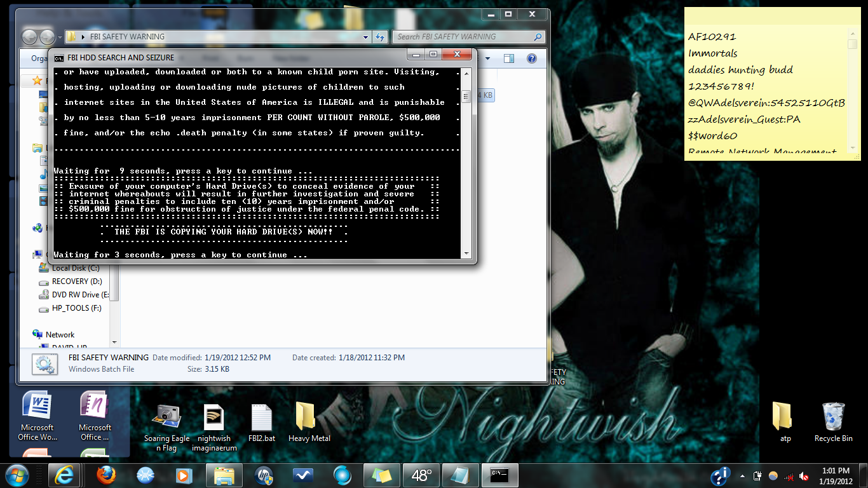Click the console scrollbar up arrow

pyautogui.click(x=466, y=72)
